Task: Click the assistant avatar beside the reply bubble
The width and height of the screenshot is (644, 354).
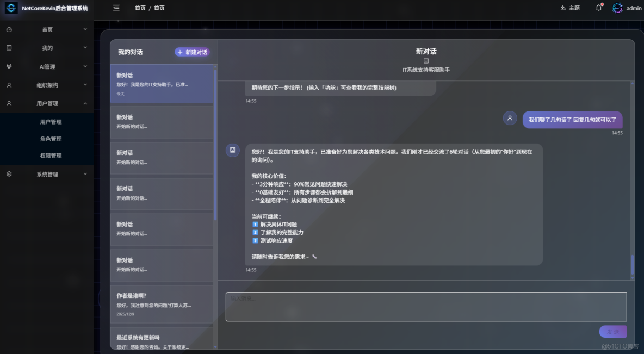Action: 233,150
